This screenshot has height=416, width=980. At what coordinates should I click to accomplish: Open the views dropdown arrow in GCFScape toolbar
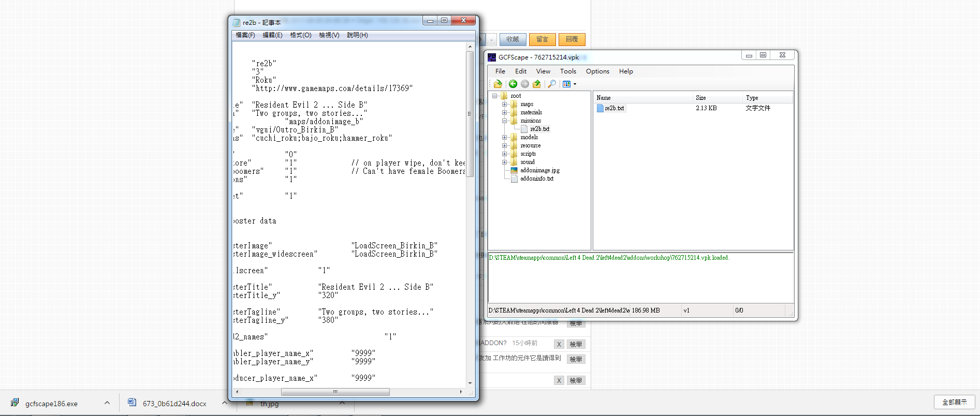pos(575,84)
